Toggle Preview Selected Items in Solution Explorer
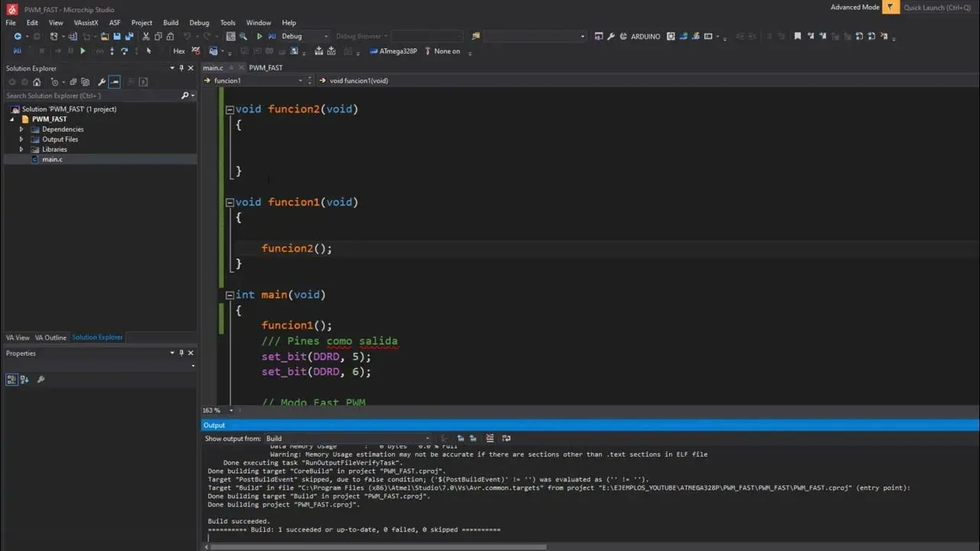This screenshot has width=980, height=551. coord(114,82)
